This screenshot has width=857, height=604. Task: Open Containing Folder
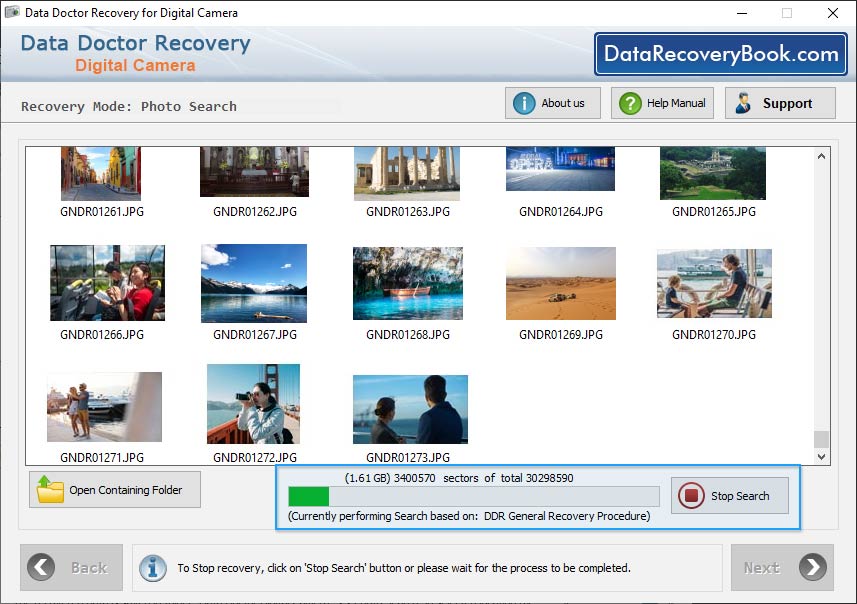114,489
